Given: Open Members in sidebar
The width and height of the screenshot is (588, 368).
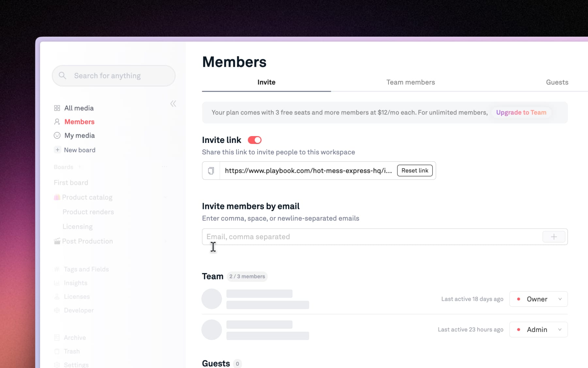Looking at the screenshot, I should 79,122.
